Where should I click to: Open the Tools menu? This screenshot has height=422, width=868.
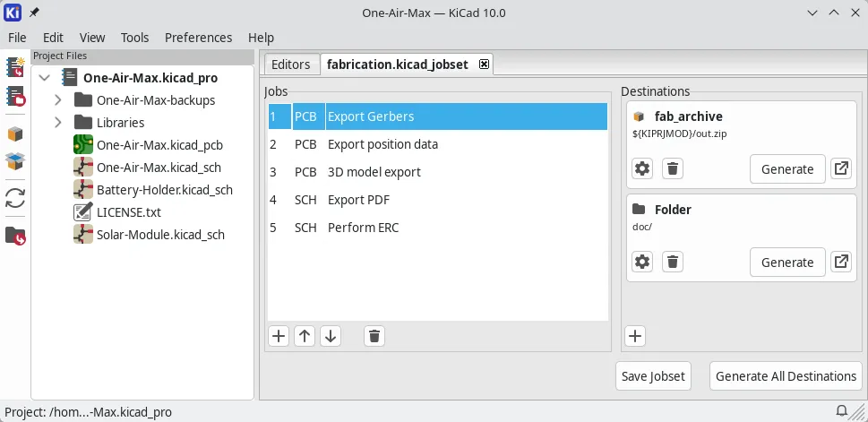tap(134, 38)
